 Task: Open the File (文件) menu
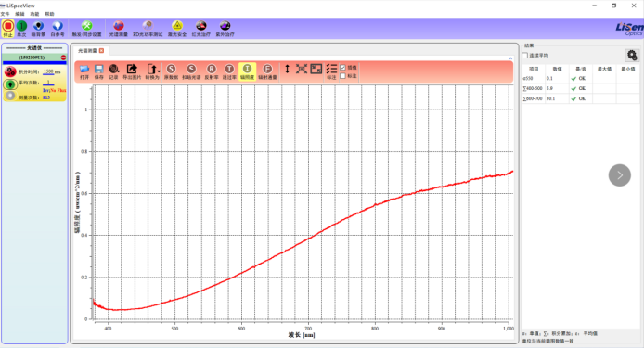tap(5, 14)
